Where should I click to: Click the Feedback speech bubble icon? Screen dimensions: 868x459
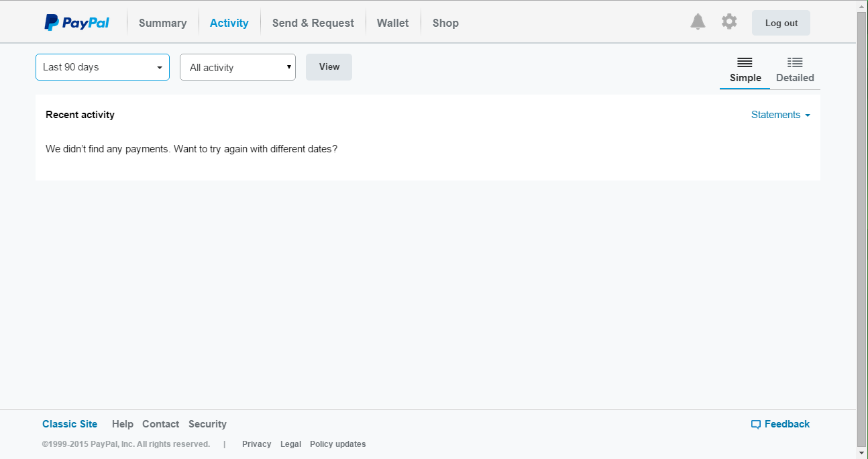pos(756,424)
